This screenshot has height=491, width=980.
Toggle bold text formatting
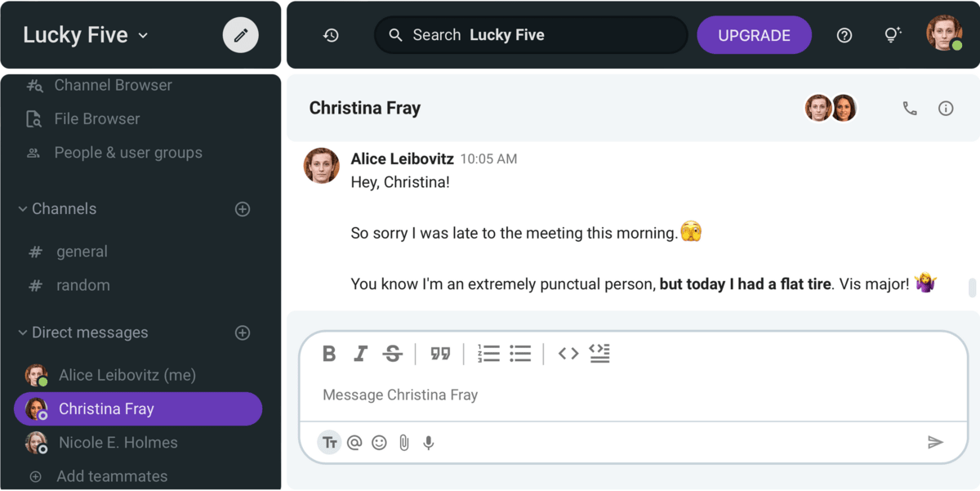pyautogui.click(x=329, y=354)
